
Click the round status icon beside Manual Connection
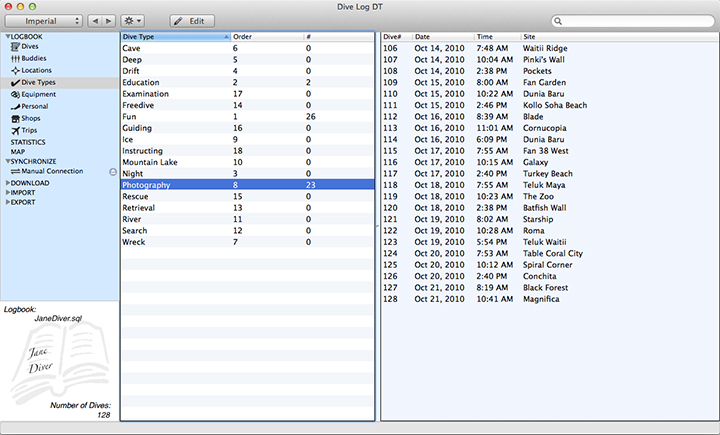(113, 171)
